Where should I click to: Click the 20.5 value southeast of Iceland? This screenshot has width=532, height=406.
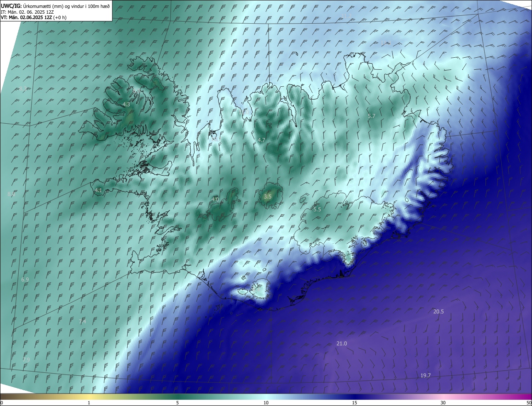(438, 311)
